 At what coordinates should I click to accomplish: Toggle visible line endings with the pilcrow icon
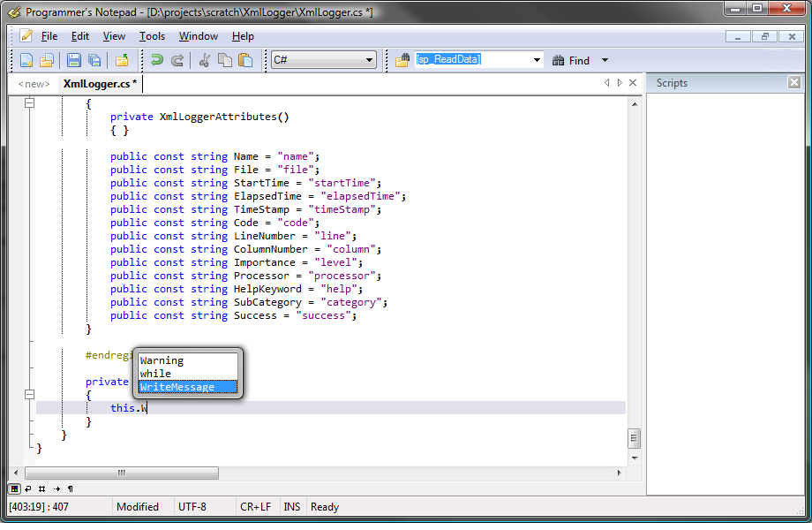click(70, 488)
